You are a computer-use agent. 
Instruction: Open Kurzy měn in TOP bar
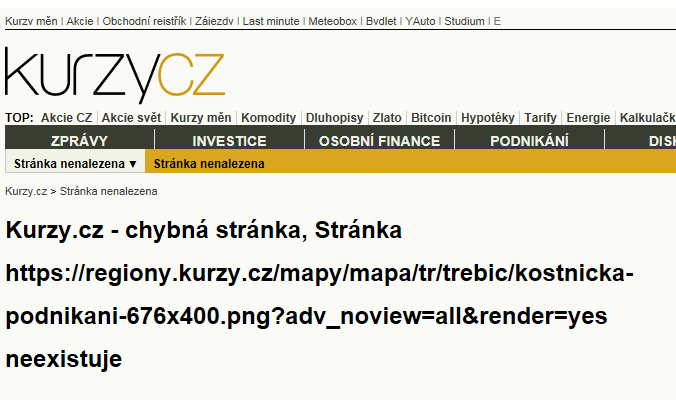coord(201,118)
